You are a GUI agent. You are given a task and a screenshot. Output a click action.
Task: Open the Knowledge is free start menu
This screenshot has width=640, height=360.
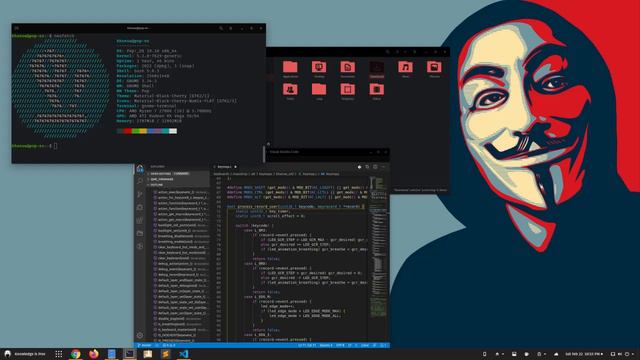[25, 354]
